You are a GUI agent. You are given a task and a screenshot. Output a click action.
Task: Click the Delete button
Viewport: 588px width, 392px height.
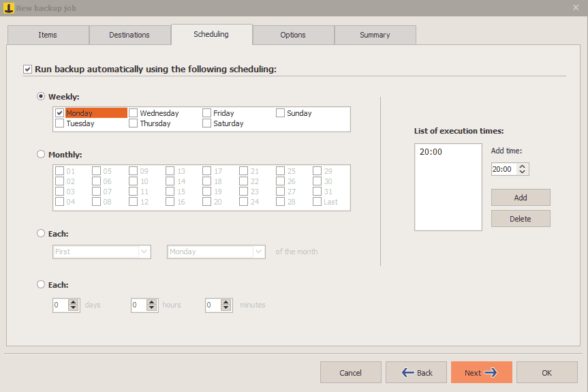(521, 219)
